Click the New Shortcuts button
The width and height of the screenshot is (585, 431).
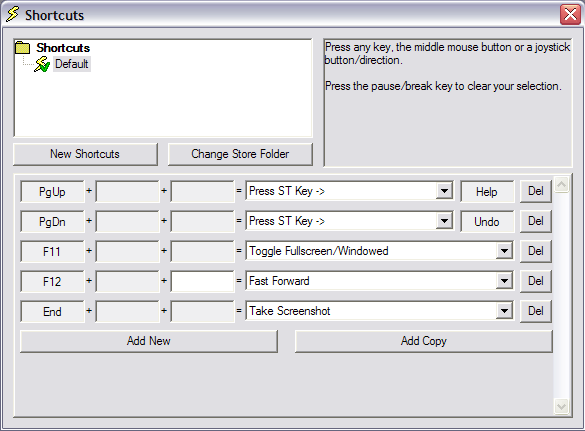[x=85, y=154]
